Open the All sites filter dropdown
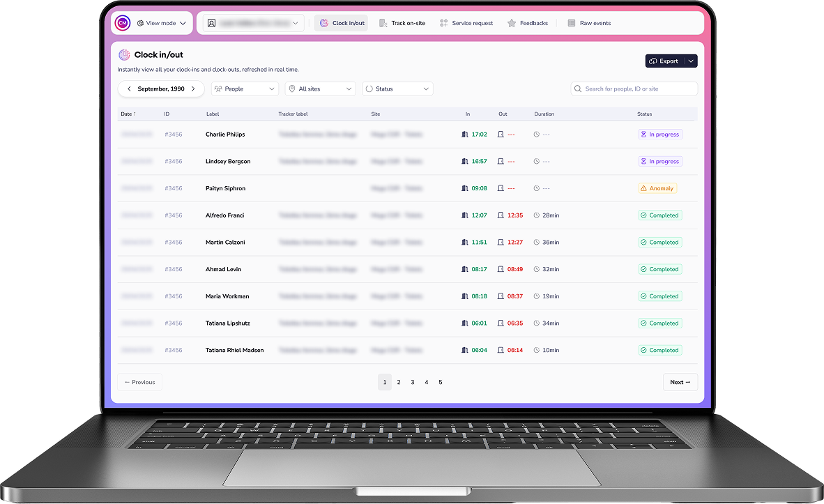 click(320, 89)
